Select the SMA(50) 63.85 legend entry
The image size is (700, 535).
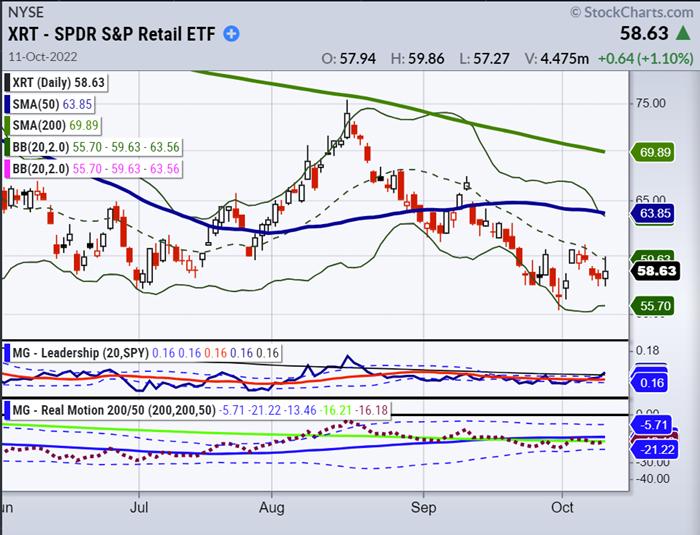tap(52, 104)
